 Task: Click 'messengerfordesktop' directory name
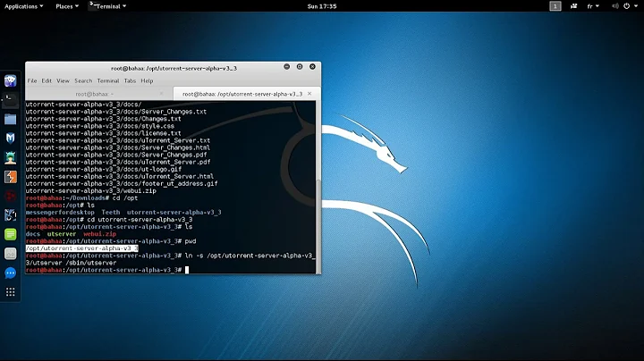point(60,212)
